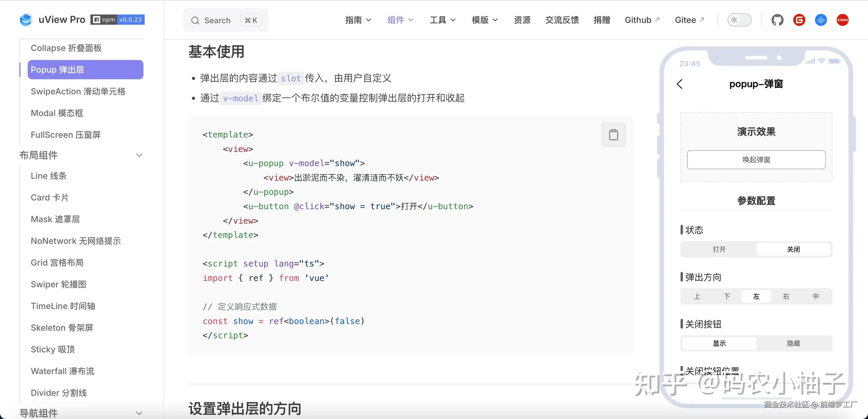This screenshot has height=419, width=868.
Task: Click the back arrow in phone preview
Action: coord(680,84)
